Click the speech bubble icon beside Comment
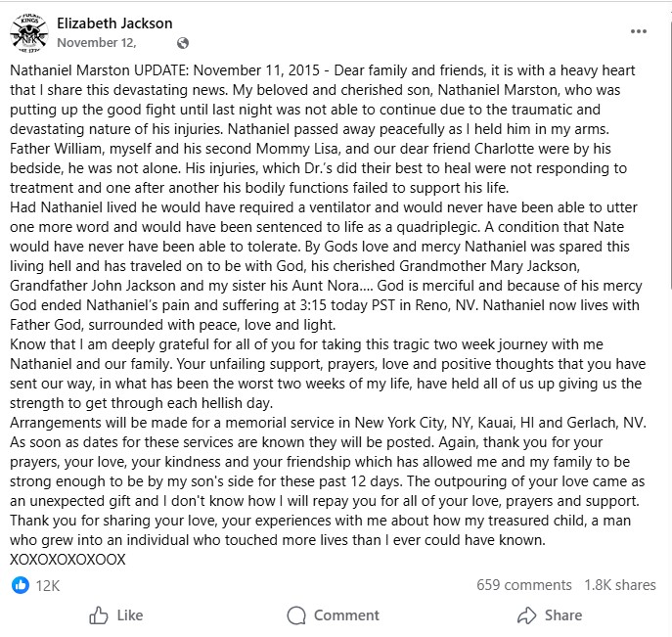Viewport: 672px width, 637px height. pyautogui.click(x=297, y=615)
